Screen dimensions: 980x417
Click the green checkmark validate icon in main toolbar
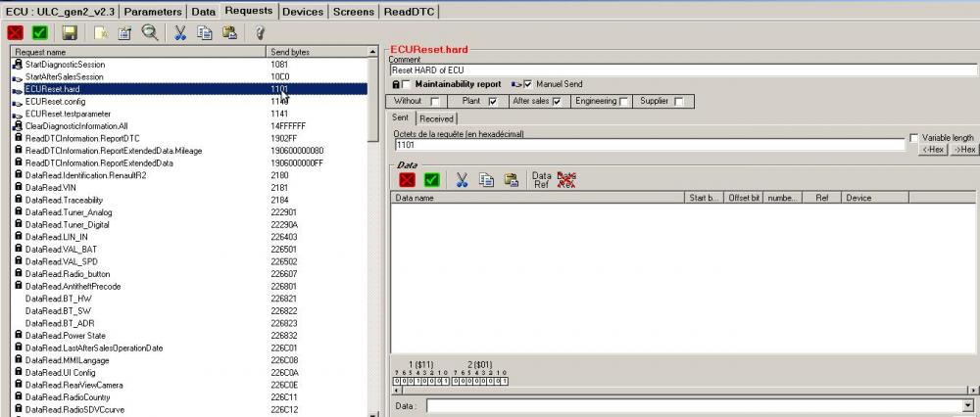[40, 32]
